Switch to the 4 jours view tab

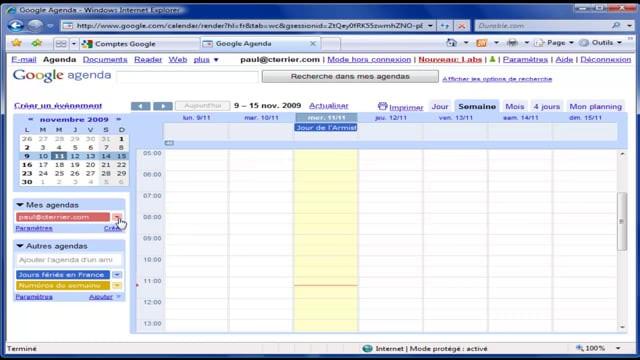(547, 106)
